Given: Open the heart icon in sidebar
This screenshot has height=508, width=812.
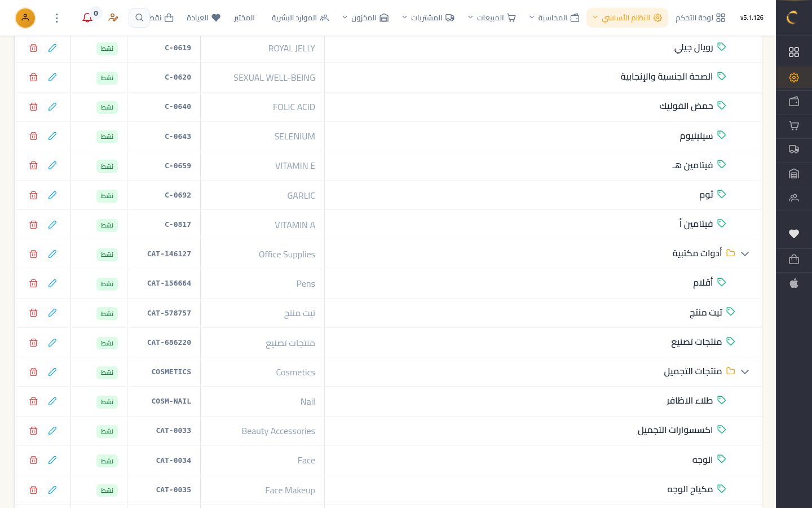Looking at the screenshot, I should (x=794, y=234).
